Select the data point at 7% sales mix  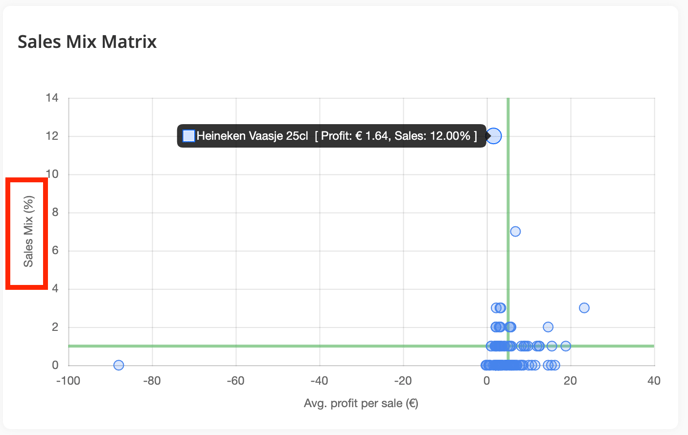pyautogui.click(x=515, y=231)
